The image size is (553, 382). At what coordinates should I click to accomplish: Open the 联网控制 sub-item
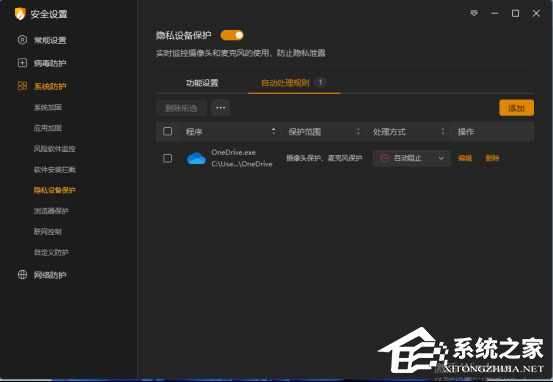(x=48, y=232)
